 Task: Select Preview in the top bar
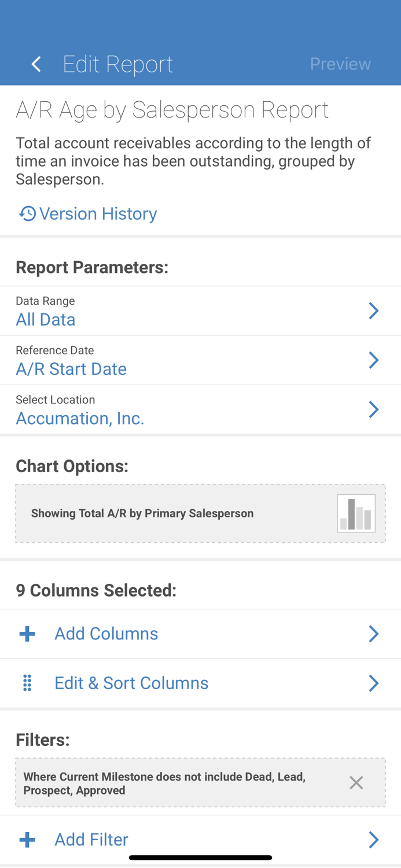[340, 64]
